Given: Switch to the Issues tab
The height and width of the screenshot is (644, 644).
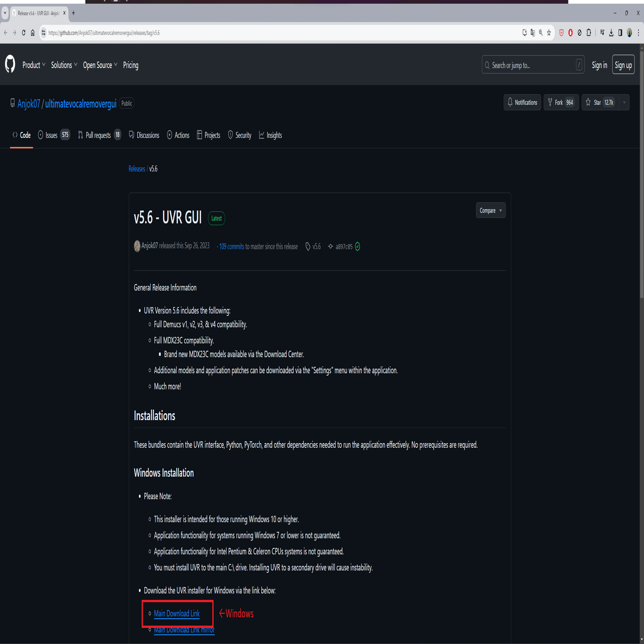Looking at the screenshot, I should 54,135.
